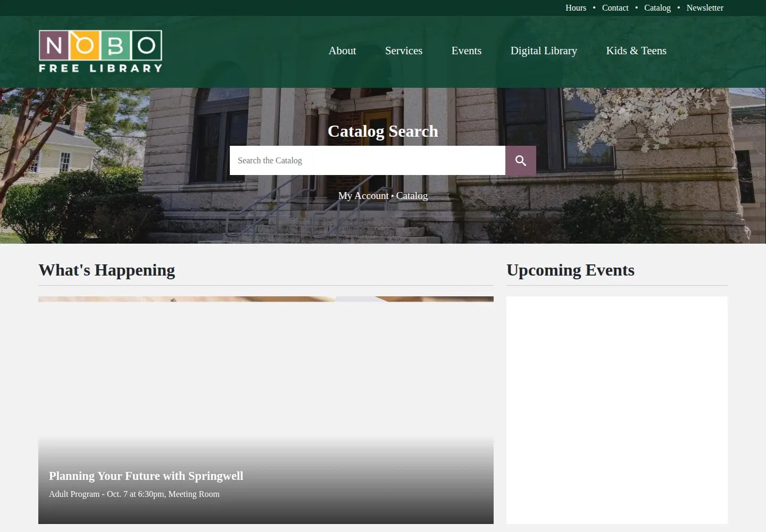Click the Catalog Search heading

[x=383, y=131]
